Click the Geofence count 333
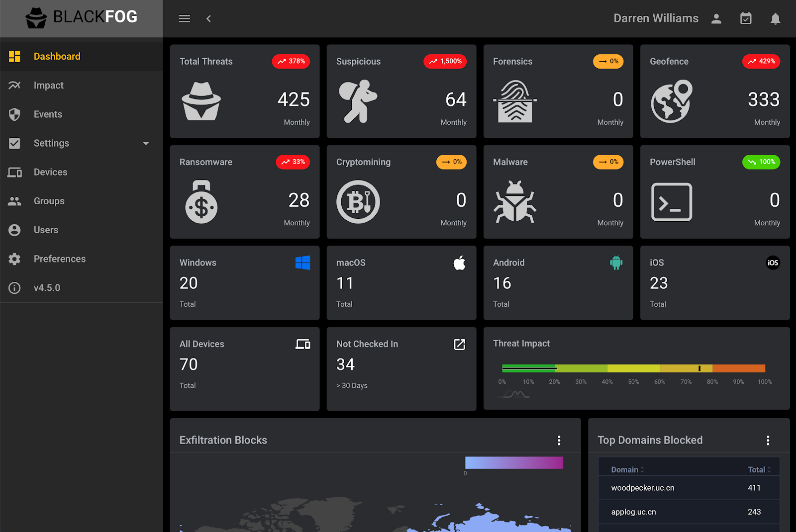Image resolution: width=796 pixels, height=532 pixels. (x=764, y=99)
